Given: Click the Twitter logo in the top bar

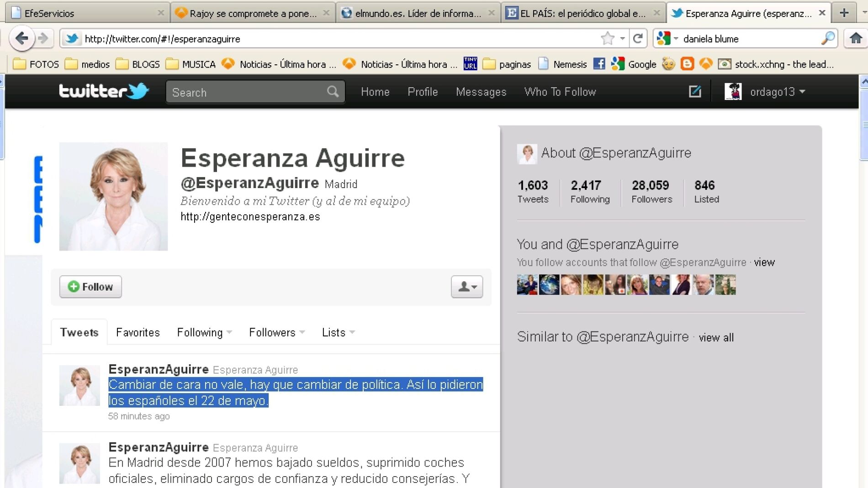Looking at the screenshot, I should (x=104, y=91).
